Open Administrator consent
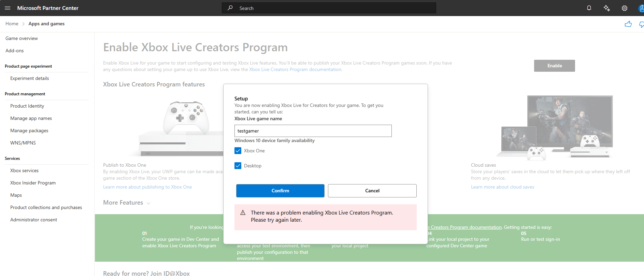 (x=33, y=220)
